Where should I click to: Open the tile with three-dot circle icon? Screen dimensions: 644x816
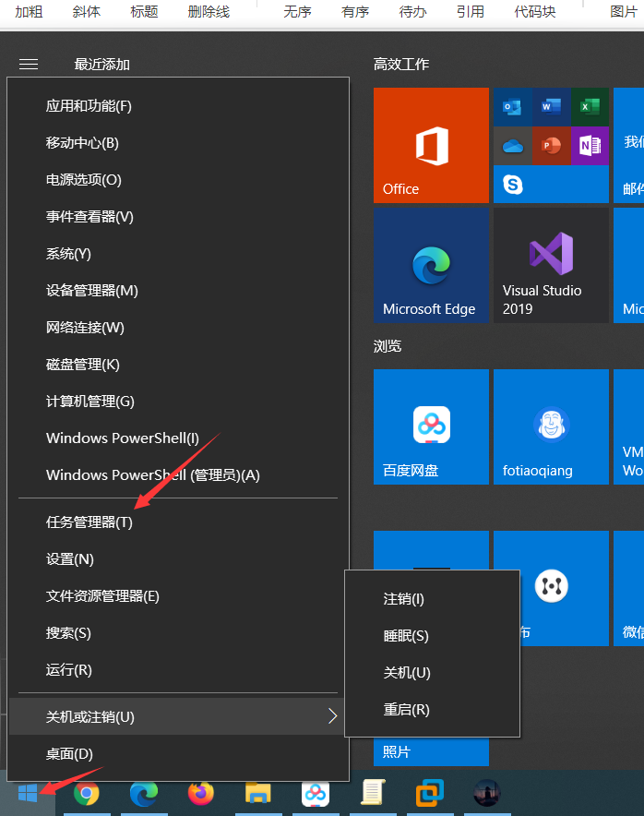(564, 588)
